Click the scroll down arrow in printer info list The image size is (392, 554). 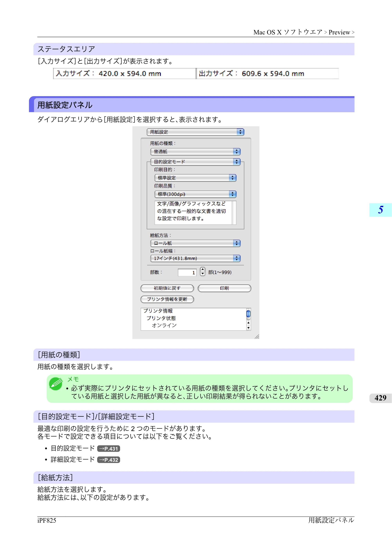248,328
